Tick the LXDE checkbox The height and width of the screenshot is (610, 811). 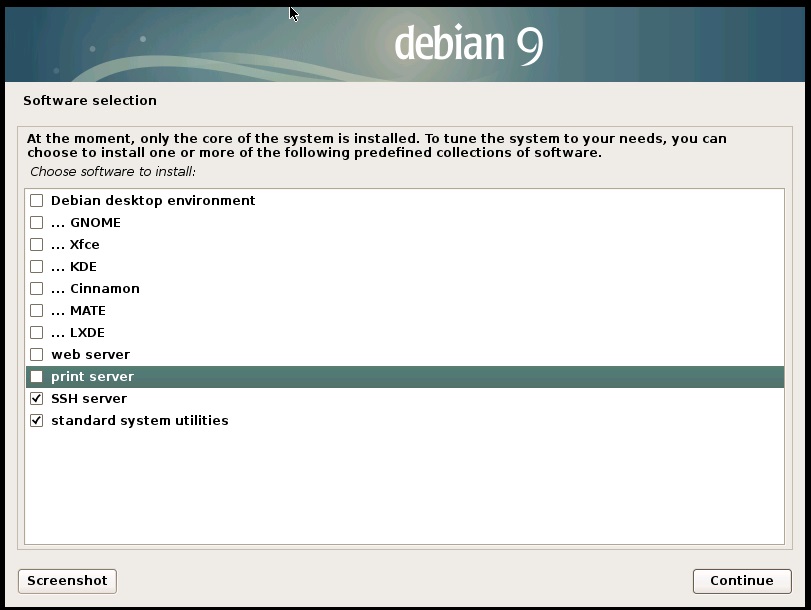37,333
